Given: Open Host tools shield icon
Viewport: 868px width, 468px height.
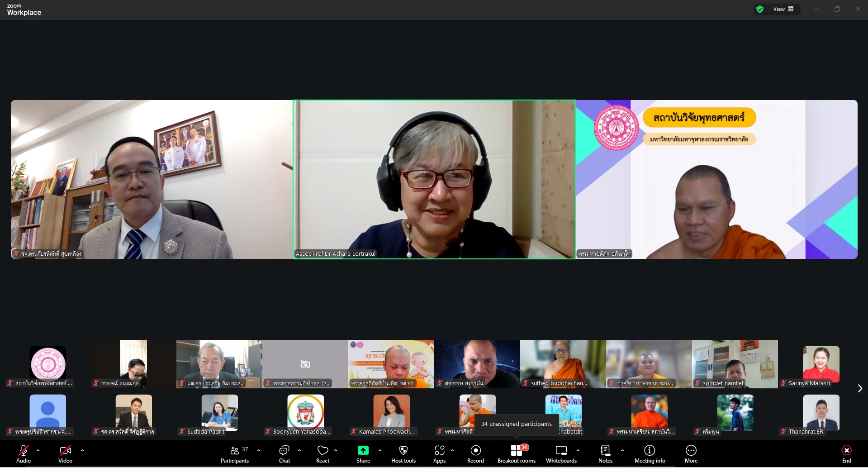Looking at the screenshot, I should [x=403, y=454].
